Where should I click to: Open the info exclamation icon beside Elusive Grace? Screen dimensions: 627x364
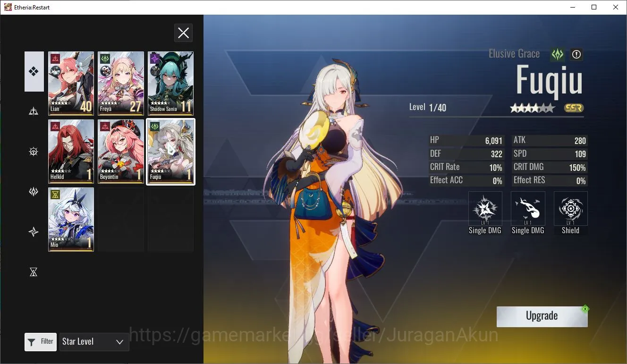[x=576, y=54]
